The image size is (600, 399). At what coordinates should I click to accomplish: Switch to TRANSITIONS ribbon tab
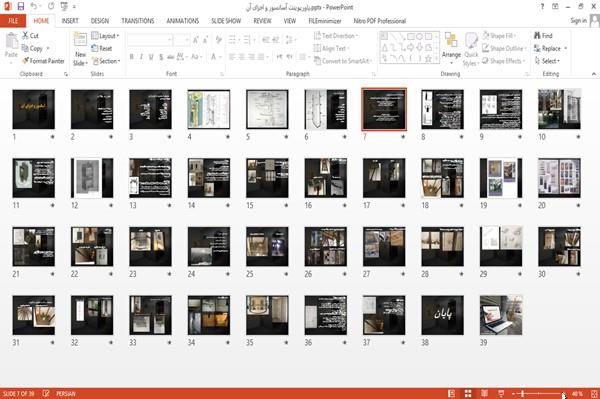(138, 21)
